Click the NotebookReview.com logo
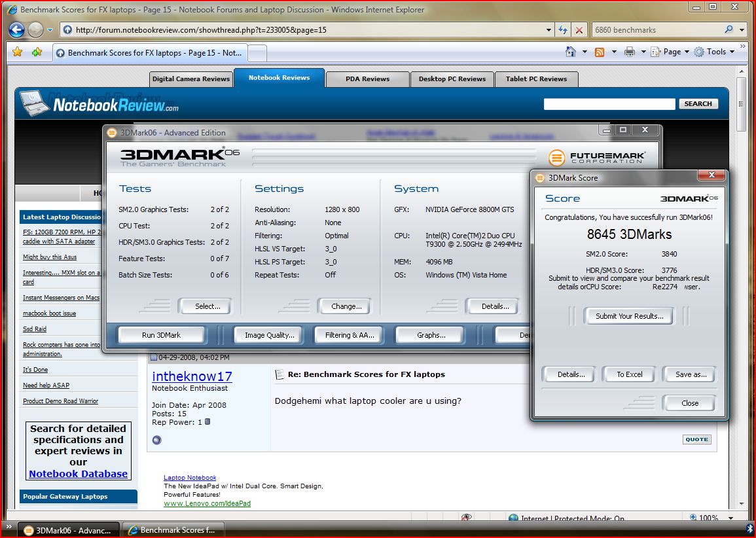This screenshot has width=756, height=538. click(x=99, y=103)
